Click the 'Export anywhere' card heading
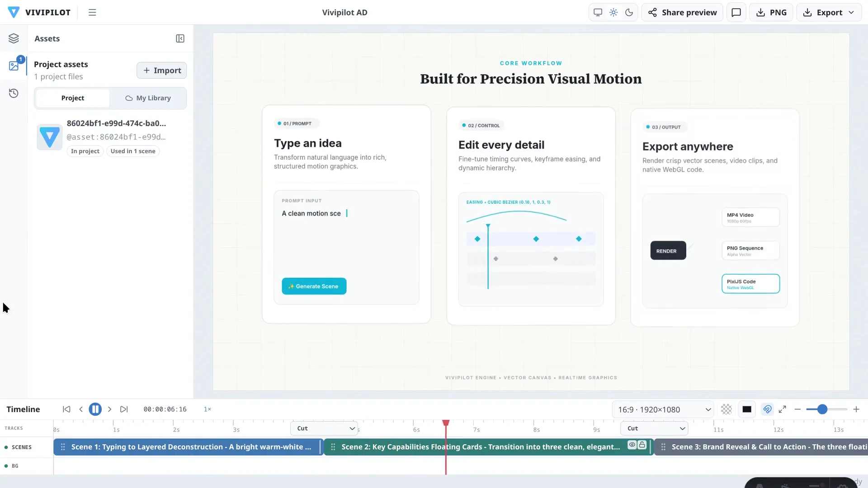The height and width of the screenshot is (488, 868). (x=688, y=147)
